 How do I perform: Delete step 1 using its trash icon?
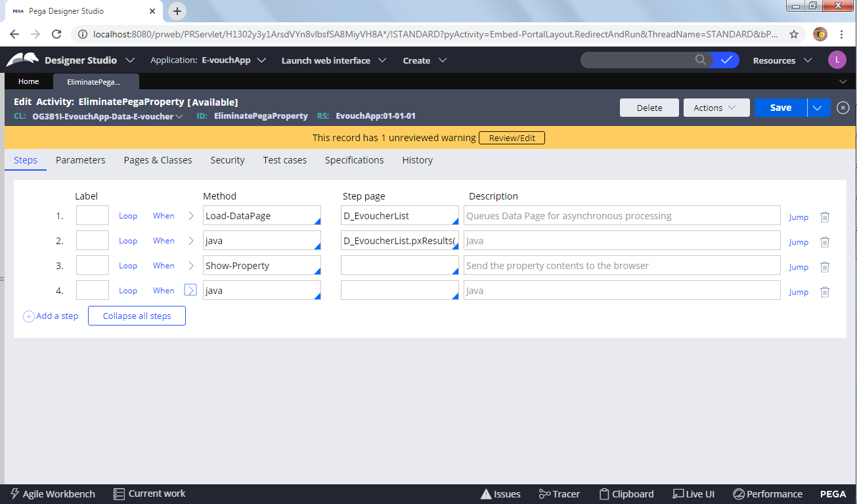coord(825,217)
